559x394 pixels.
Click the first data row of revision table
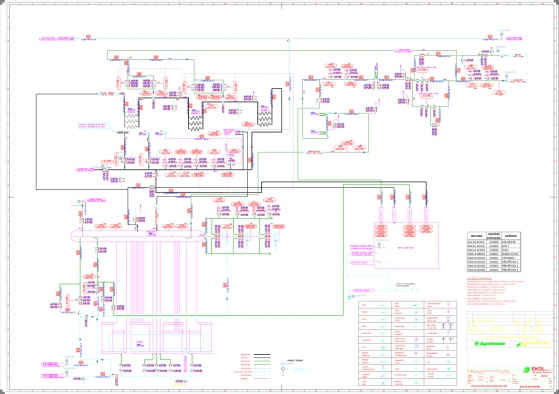click(494, 242)
